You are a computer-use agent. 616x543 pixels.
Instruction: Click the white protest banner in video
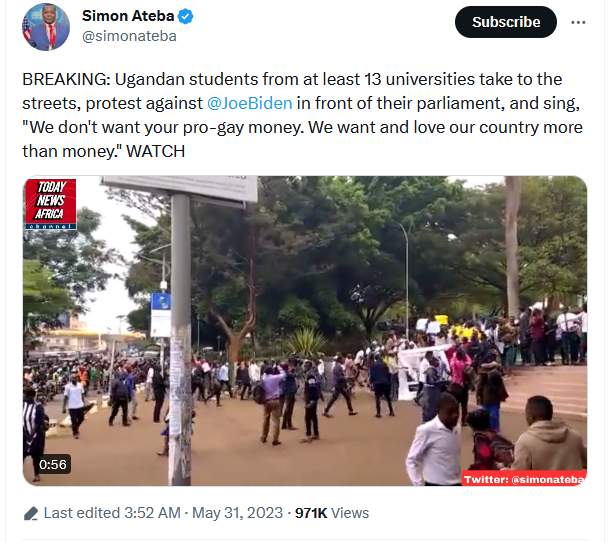point(422,371)
